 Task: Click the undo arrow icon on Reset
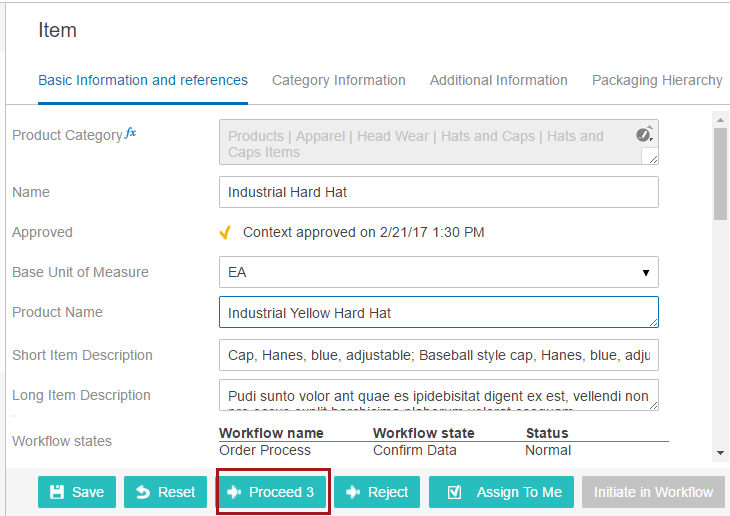[143, 492]
